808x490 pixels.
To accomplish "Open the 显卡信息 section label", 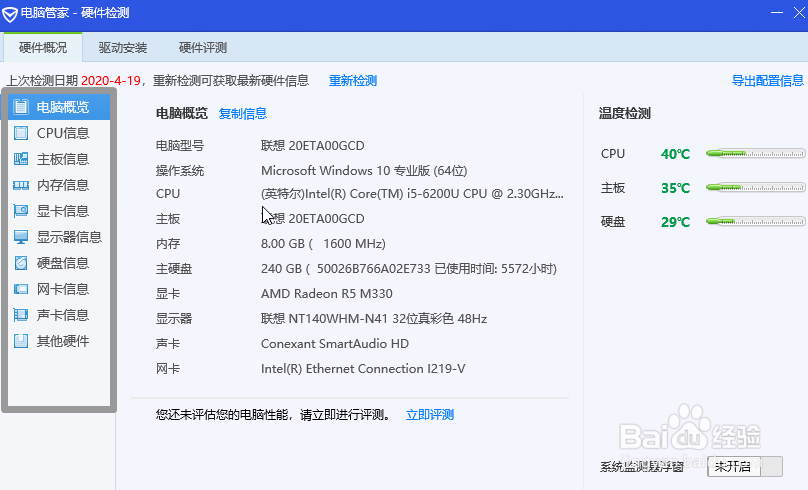I will (63, 211).
